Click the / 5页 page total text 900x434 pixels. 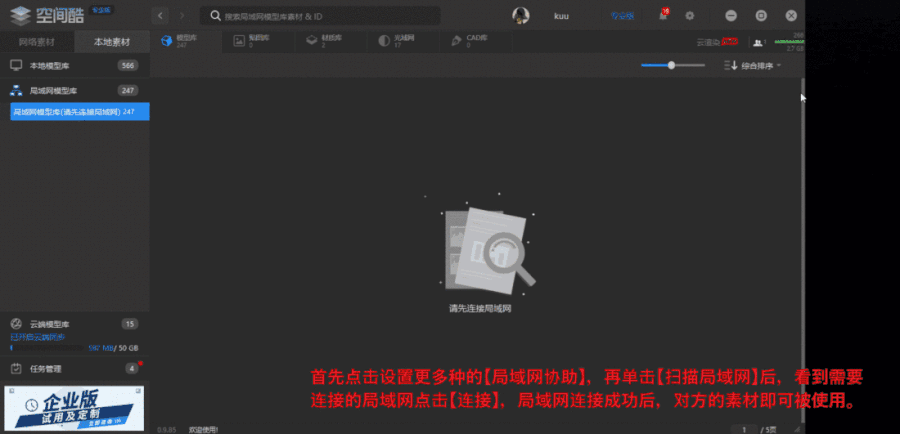coord(768,429)
